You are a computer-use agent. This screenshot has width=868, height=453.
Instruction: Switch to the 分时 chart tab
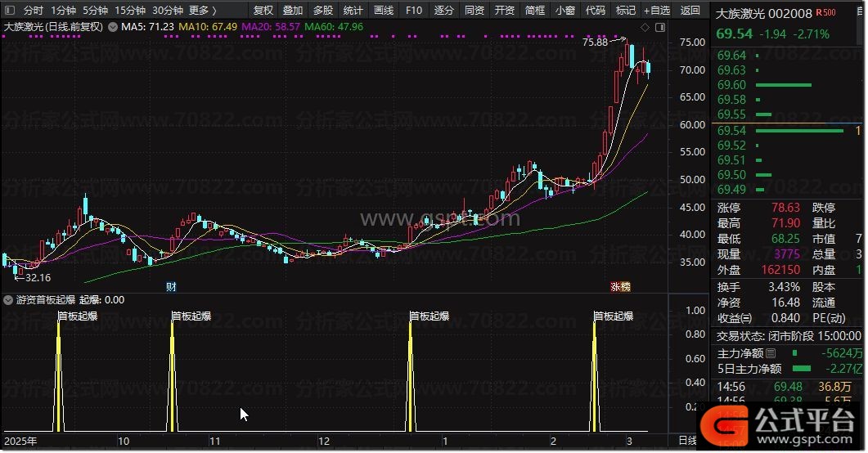coord(34,11)
